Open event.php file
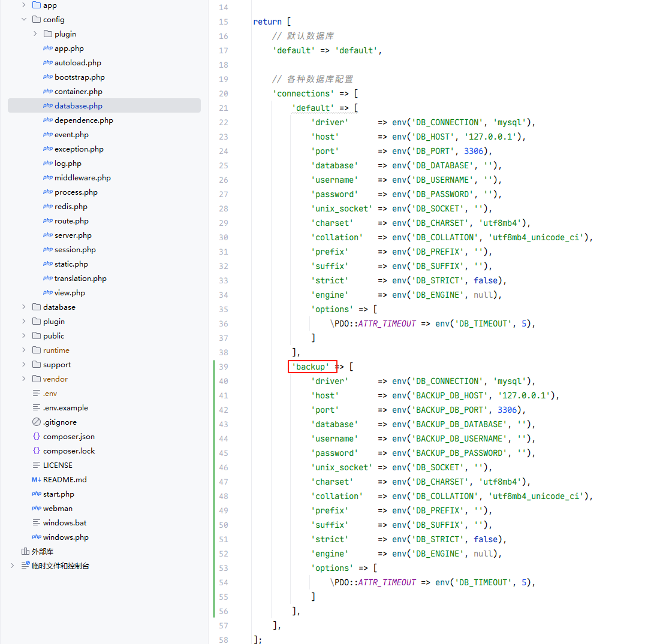The image size is (654, 644). (x=71, y=135)
